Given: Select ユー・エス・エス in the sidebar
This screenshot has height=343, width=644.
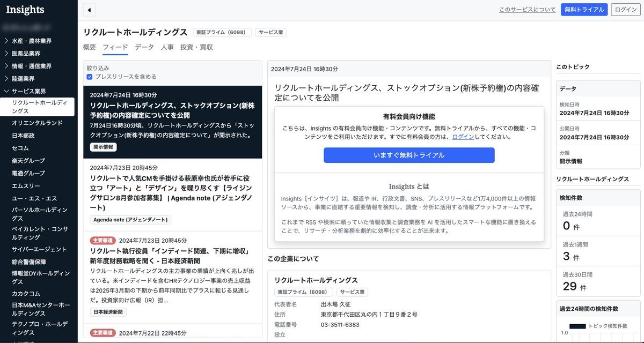Looking at the screenshot, I should tap(34, 198).
